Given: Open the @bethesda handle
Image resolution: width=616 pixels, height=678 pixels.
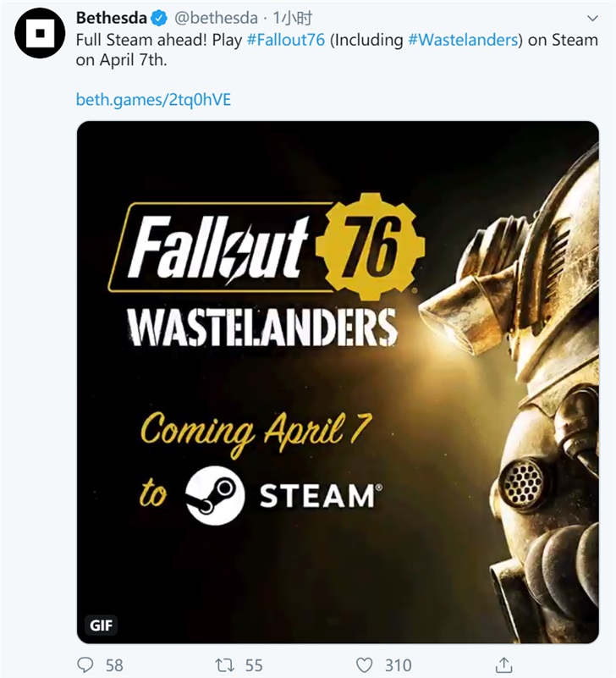Looking at the screenshot, I should pyautogui.click(x=216, y=18).
